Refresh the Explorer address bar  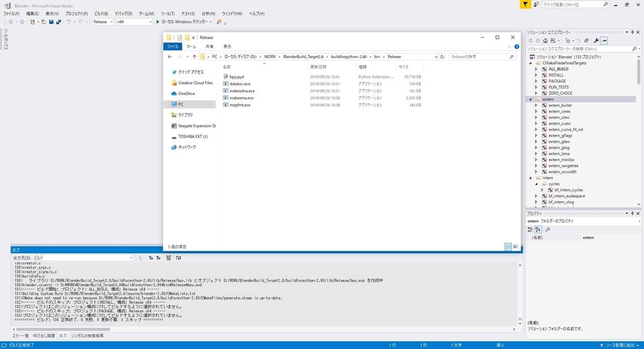click(443, 56)
